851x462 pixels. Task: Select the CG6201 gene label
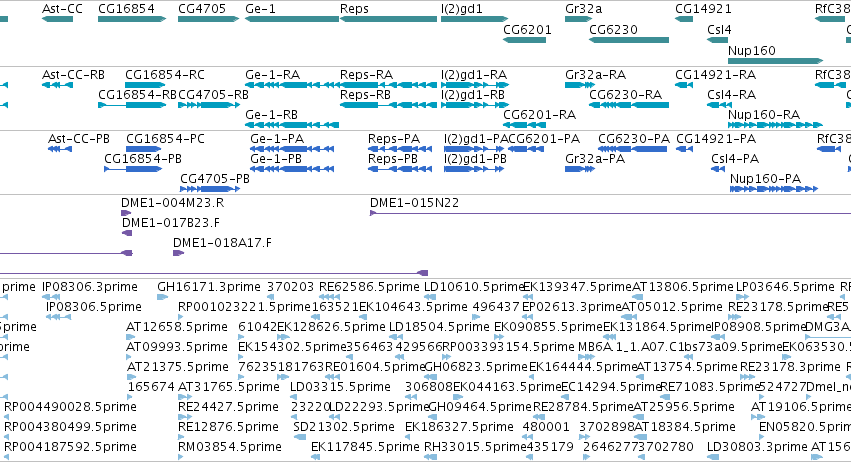[x=528, y=29]
